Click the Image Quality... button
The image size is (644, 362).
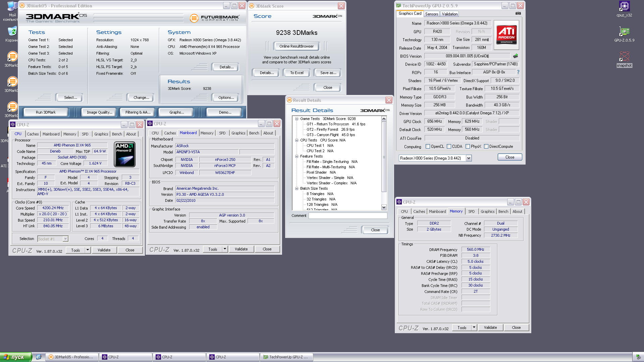100,112
